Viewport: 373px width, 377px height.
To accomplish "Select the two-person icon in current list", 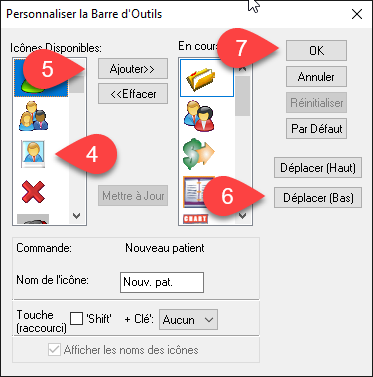I will (199, 116).
